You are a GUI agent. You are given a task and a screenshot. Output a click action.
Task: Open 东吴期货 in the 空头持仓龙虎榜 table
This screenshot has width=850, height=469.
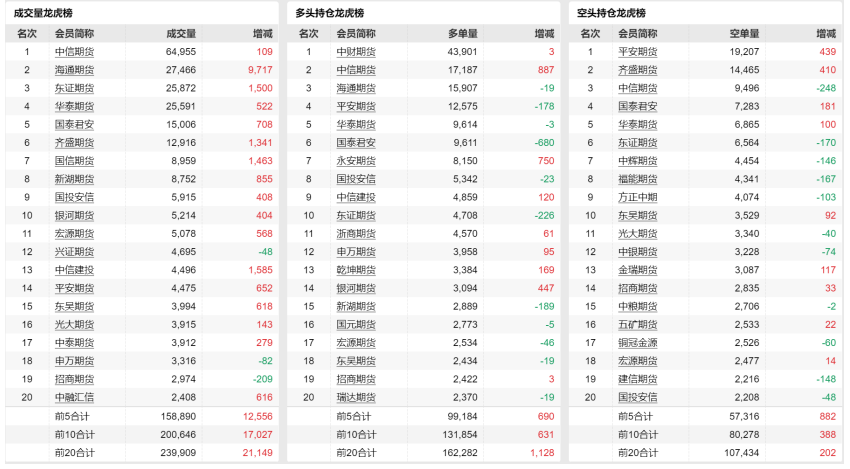(x=638, y=216)
